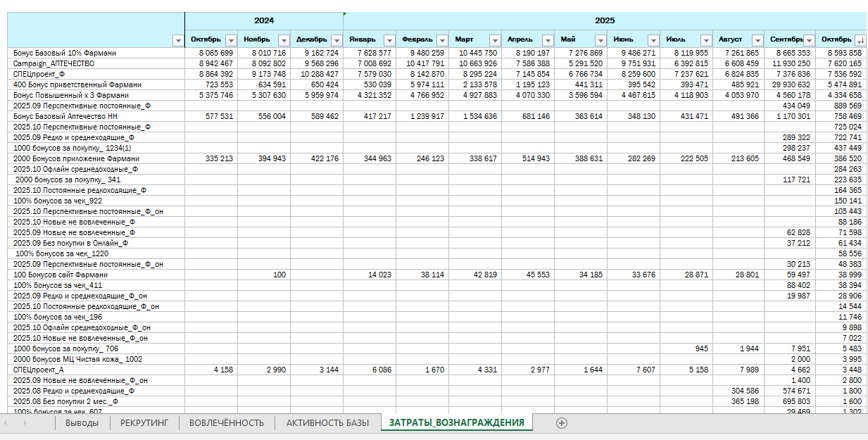Open the РЕКРУТИНГ sheet tab

[x=144, y=423]
